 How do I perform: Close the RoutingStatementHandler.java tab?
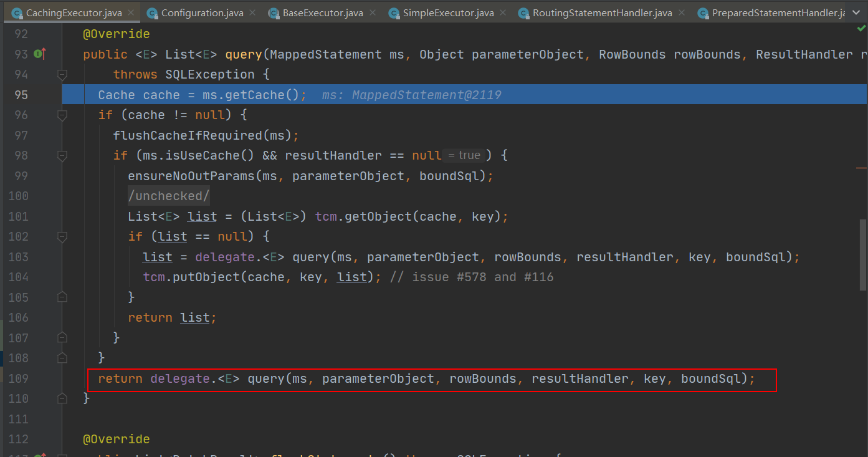tap(681, 12)
